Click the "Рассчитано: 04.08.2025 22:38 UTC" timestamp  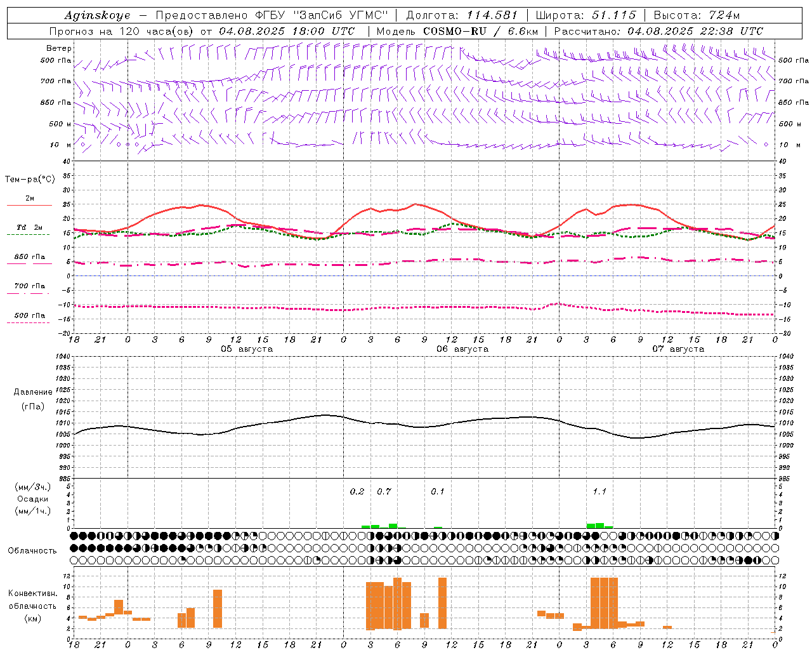pos(658,31)
